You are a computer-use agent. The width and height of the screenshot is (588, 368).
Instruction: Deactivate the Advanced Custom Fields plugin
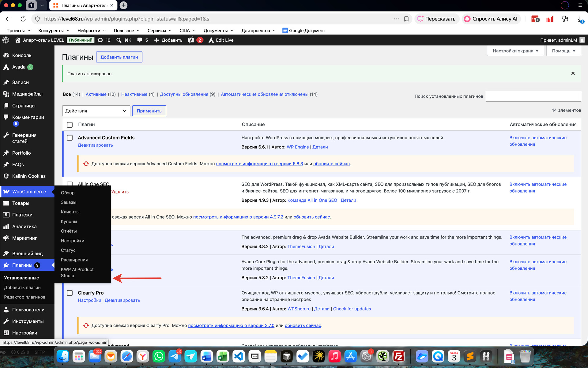coord(95,145)
